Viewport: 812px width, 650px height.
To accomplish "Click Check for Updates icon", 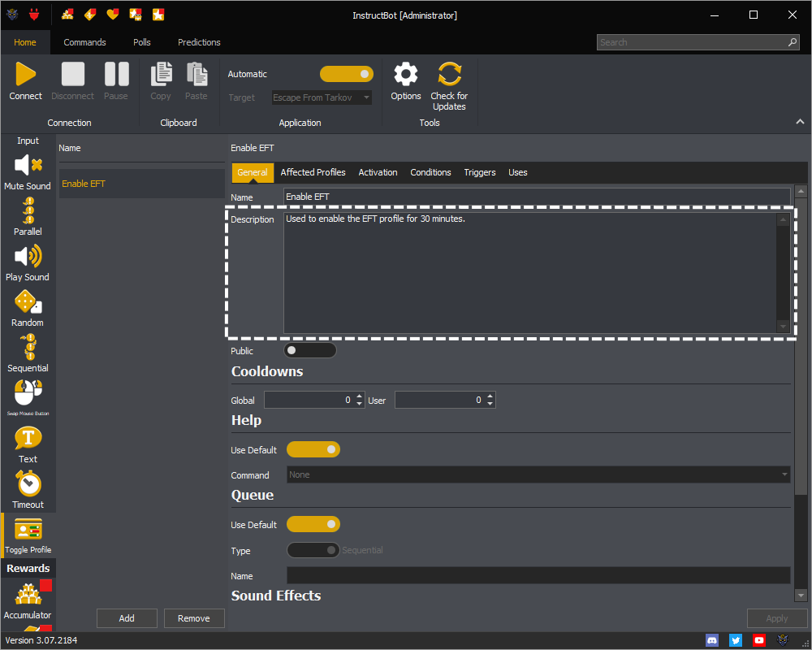I will (x=449, y=75).
